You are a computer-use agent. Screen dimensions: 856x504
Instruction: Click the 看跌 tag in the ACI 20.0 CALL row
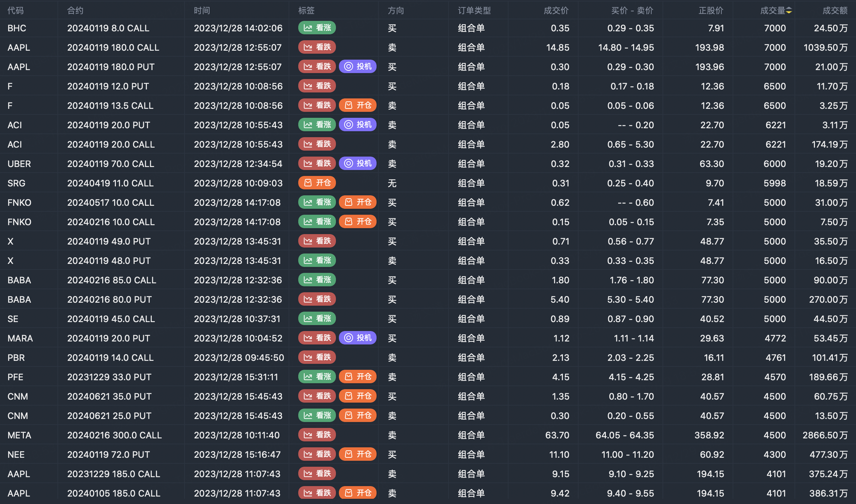coord(317,144)
